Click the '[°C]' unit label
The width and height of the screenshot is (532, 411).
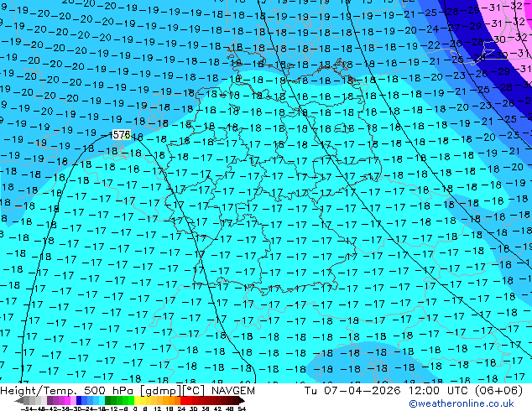pos(194,391)
